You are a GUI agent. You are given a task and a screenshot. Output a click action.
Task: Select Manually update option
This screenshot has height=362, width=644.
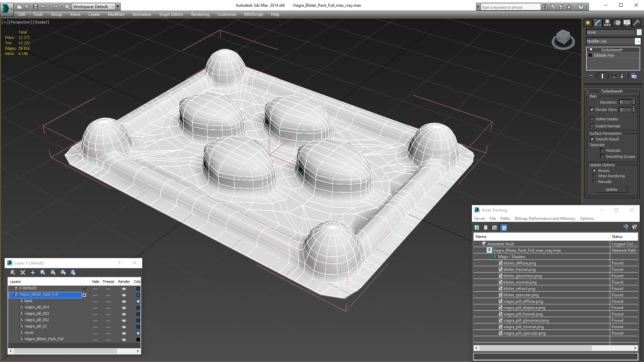[x=594, y=182]
